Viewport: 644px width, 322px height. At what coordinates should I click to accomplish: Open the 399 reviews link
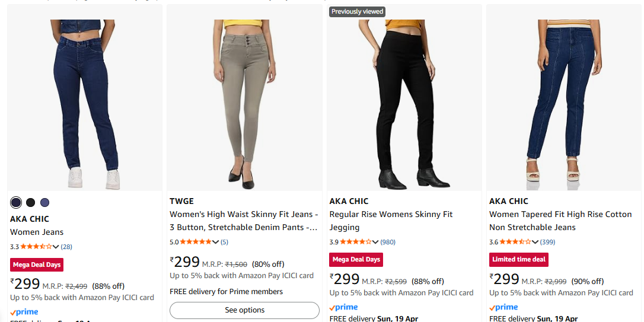click(548, 242)
